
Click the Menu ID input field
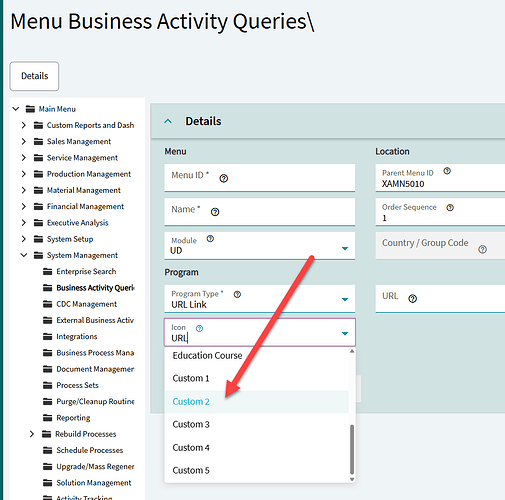260,178
